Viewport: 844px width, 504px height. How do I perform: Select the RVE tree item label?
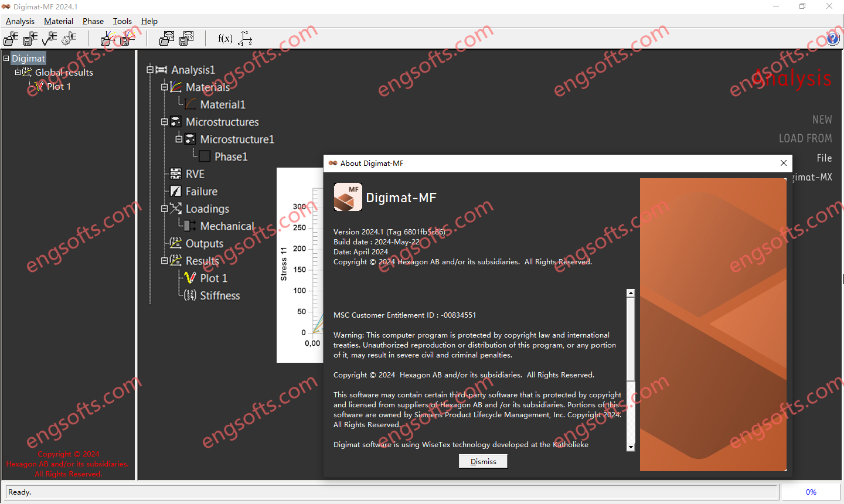[x=195, y=174]
